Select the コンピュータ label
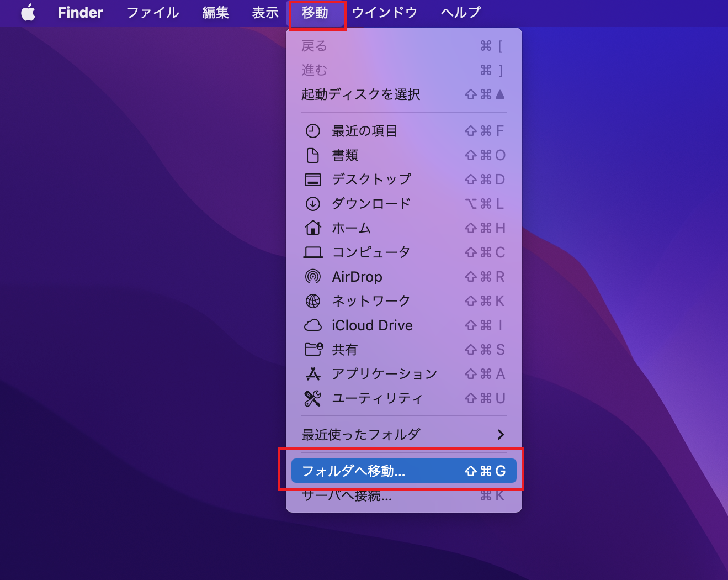The image size is (728, 580). [x=371, y=252]
